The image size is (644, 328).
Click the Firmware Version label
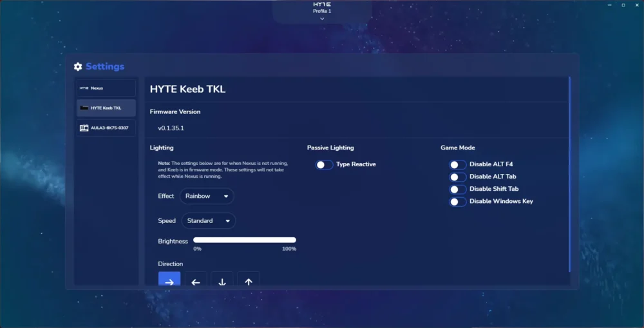(175, 111)
